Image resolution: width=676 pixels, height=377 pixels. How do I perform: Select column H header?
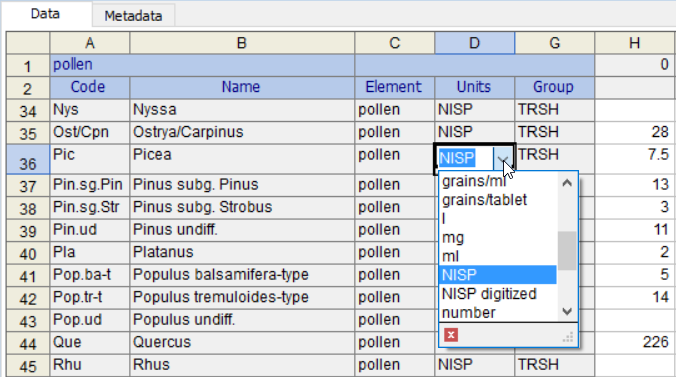(x=635, y=43)
